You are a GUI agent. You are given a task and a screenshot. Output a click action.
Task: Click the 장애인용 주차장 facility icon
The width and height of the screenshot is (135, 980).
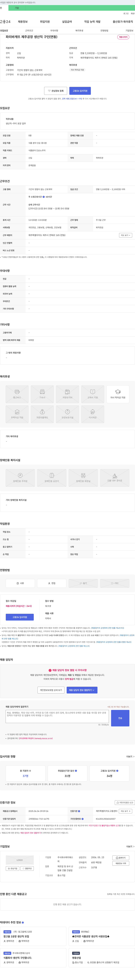tap(20, 478)
